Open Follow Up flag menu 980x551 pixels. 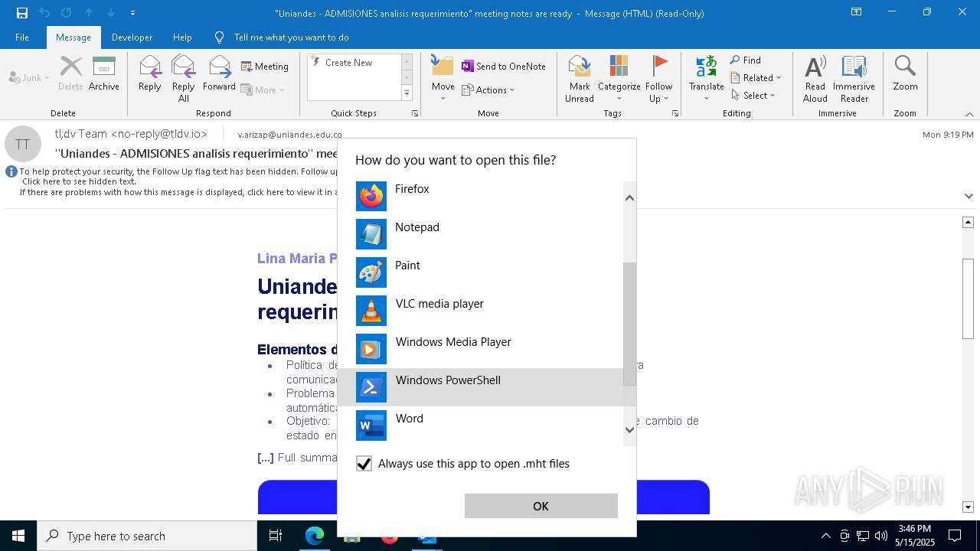pos(658,79)
